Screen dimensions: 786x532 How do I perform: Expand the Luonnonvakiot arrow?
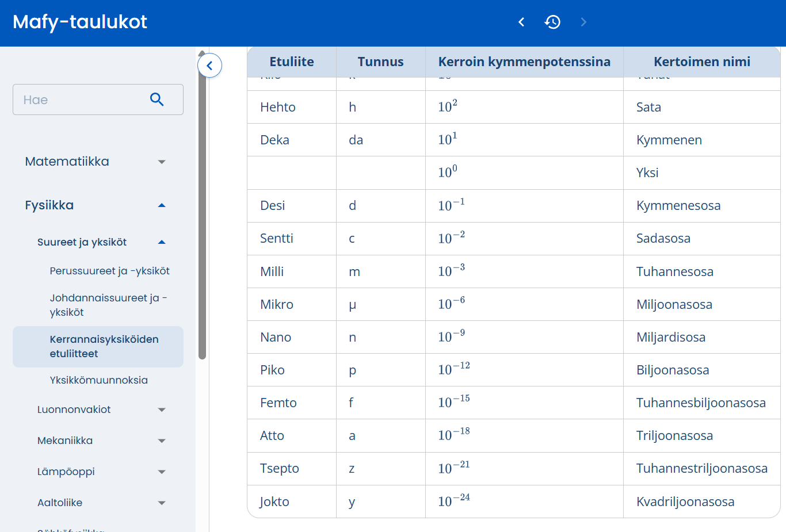coord(162,409)
